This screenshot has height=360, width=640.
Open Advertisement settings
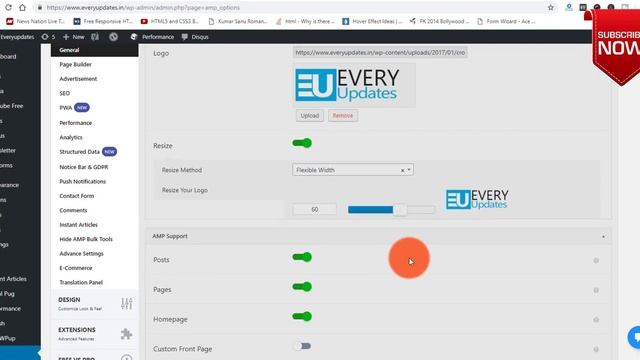78,79
